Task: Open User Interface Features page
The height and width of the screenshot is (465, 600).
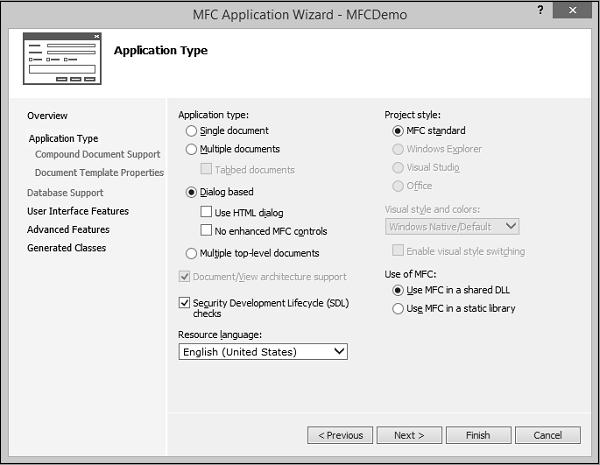Action: [x=78, y=211]
